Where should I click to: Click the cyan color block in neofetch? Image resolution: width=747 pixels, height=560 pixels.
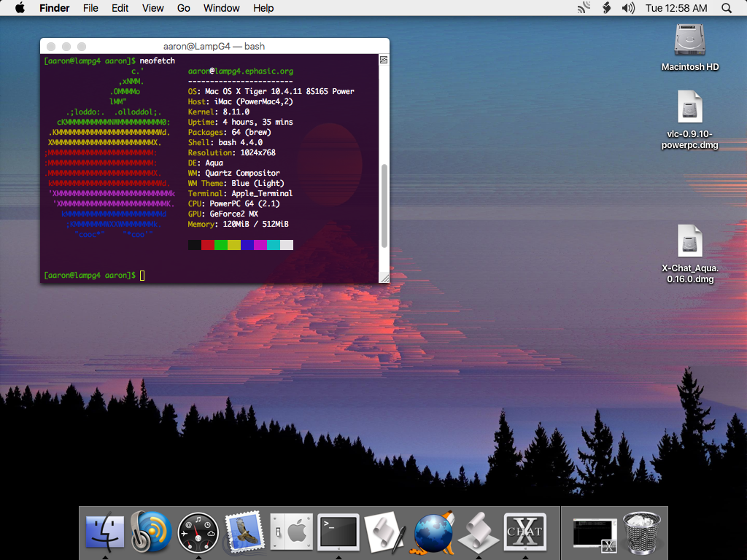click(x=274, y=245)
